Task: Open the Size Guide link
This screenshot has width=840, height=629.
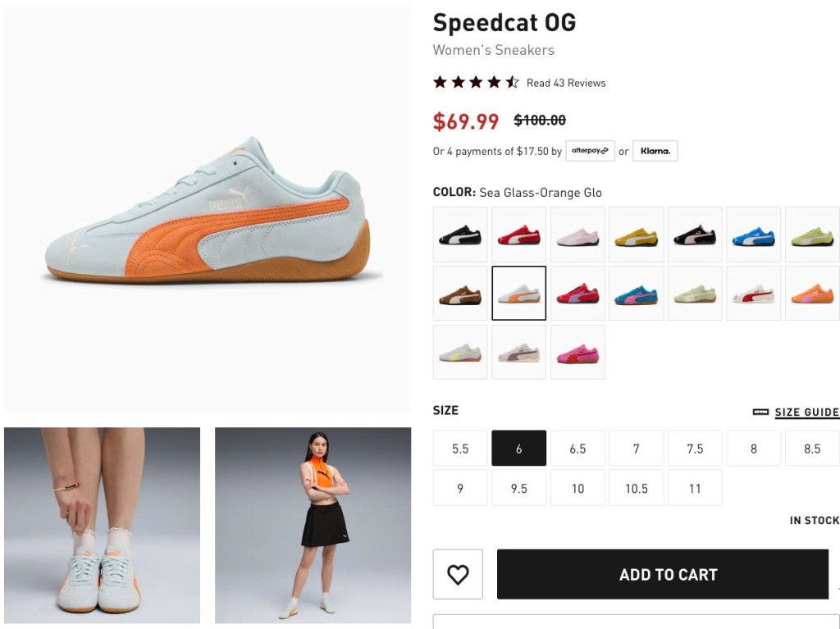Action: coord(807,412)
